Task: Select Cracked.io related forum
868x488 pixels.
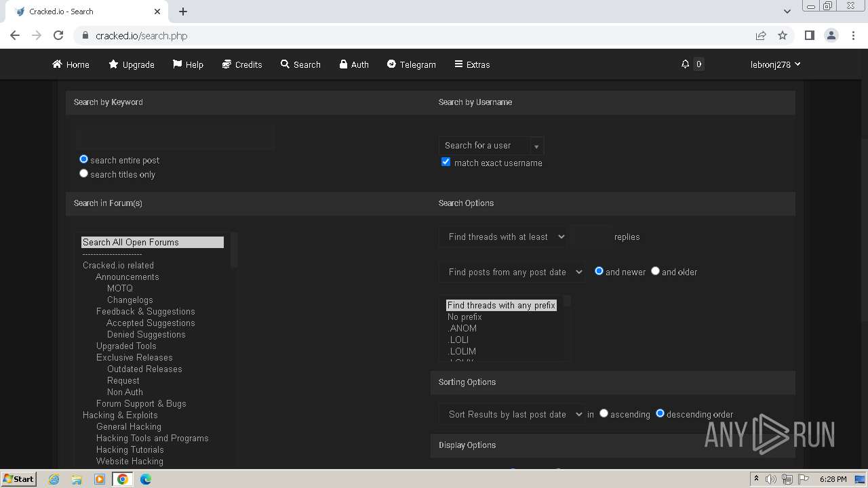Action: 118,265
